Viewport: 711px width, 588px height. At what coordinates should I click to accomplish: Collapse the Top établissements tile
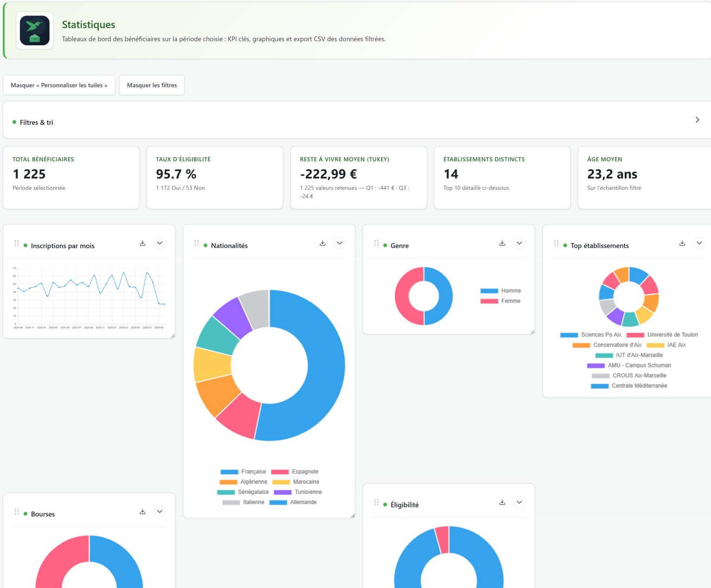click(699, 243)
